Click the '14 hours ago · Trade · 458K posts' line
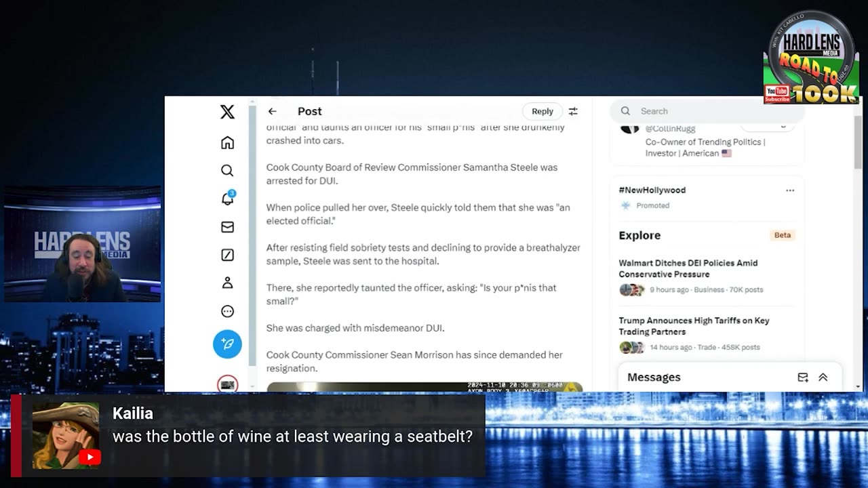868x488 pixels. (x=705, y=347)
